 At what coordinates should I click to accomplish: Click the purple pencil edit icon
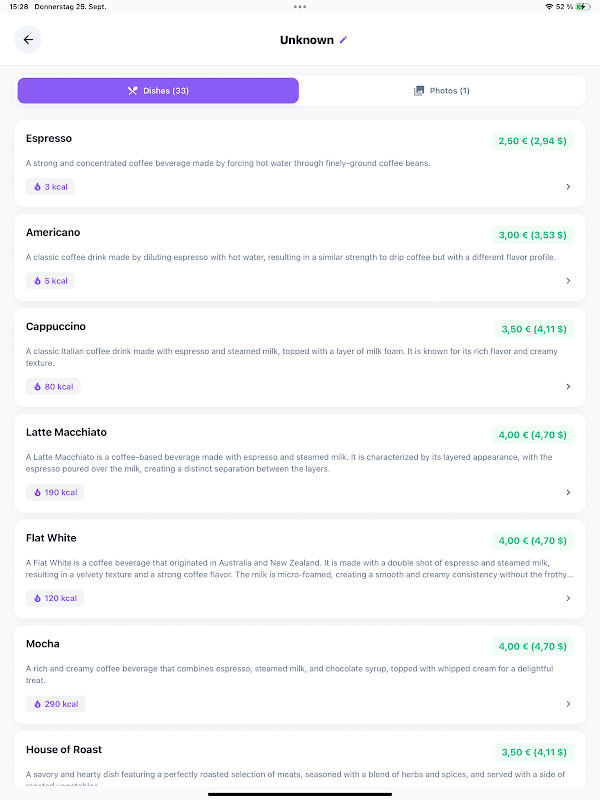click(x=343, y=40)
